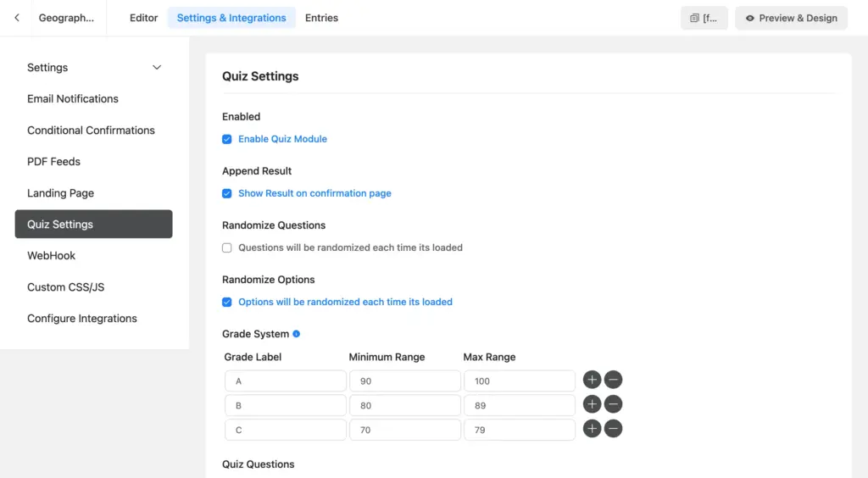Screen dimensions: 868x478
Task: Edit the Minimum Range field showing 70
Action: 404,430
